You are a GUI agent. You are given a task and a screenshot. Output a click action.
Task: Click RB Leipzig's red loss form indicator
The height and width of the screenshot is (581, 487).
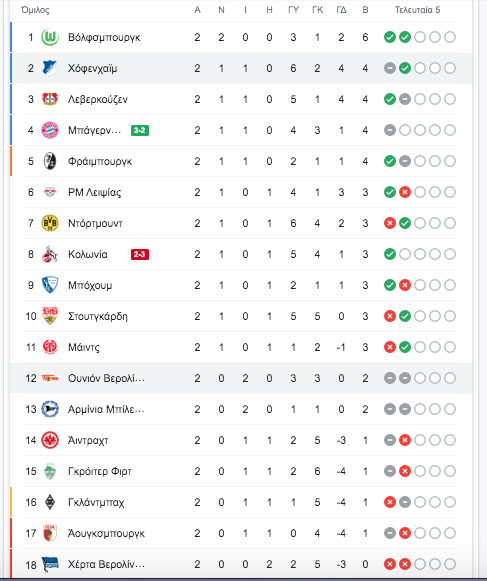point(405,192)
